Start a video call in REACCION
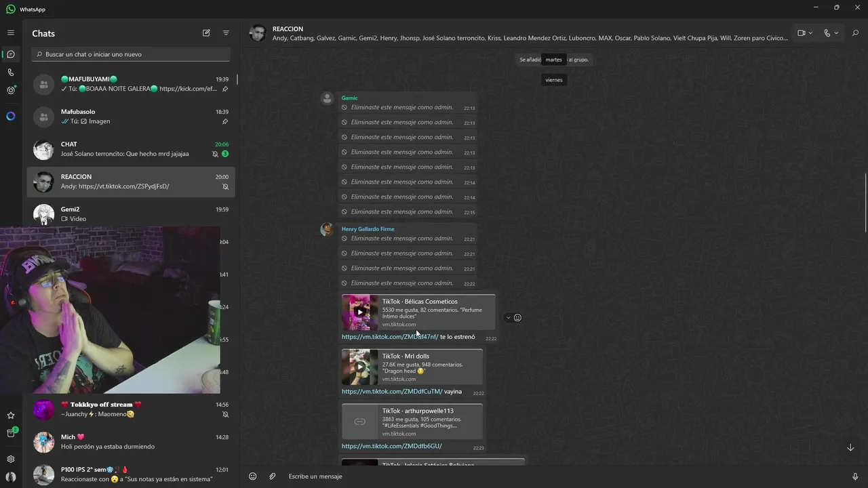 (802, 33)
